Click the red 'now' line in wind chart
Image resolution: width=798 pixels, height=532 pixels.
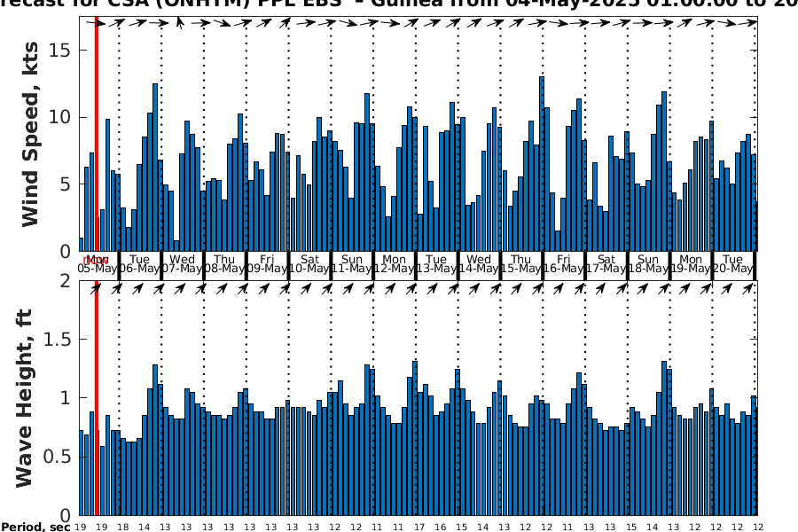pos(96,134)
